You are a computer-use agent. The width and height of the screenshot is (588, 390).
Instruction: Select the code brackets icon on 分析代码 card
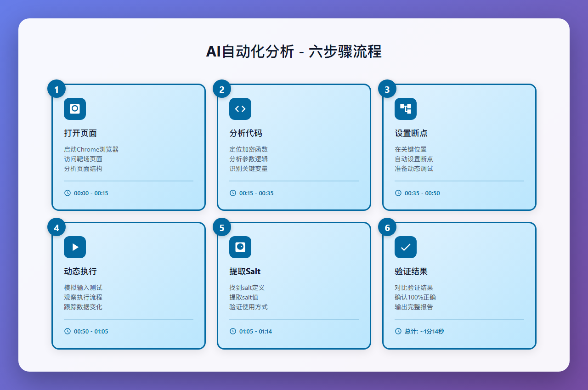click(x=240, y=109)
